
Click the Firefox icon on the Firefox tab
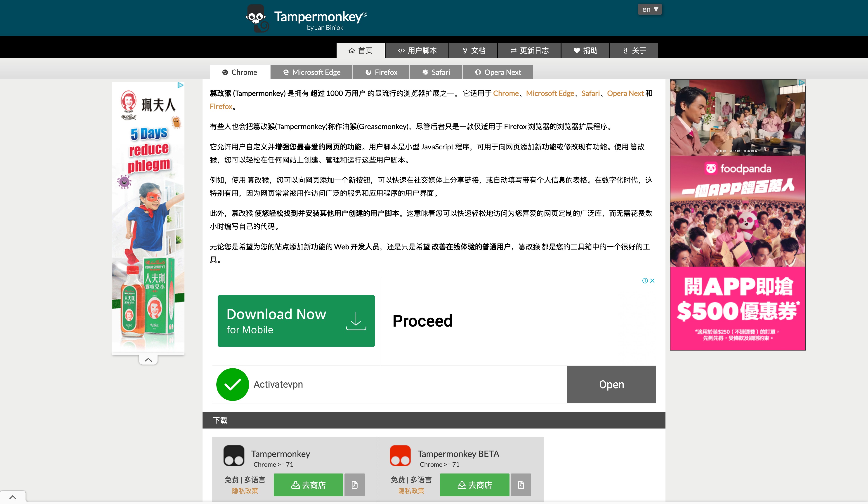point(368,72)
